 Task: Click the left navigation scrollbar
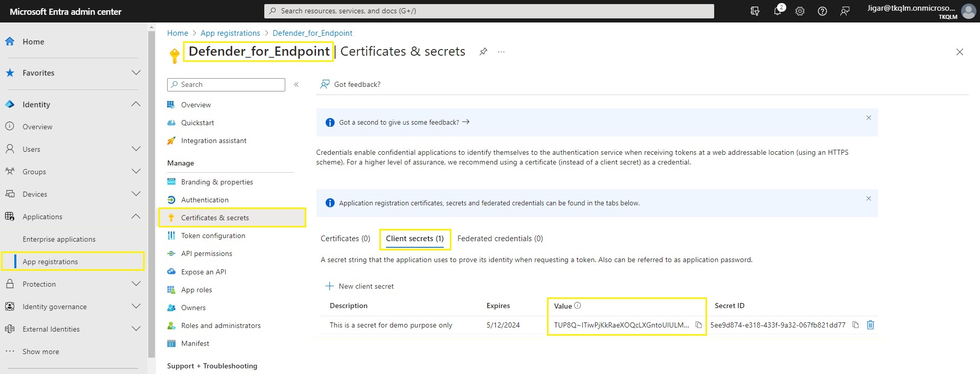click(x=151, y=194)
